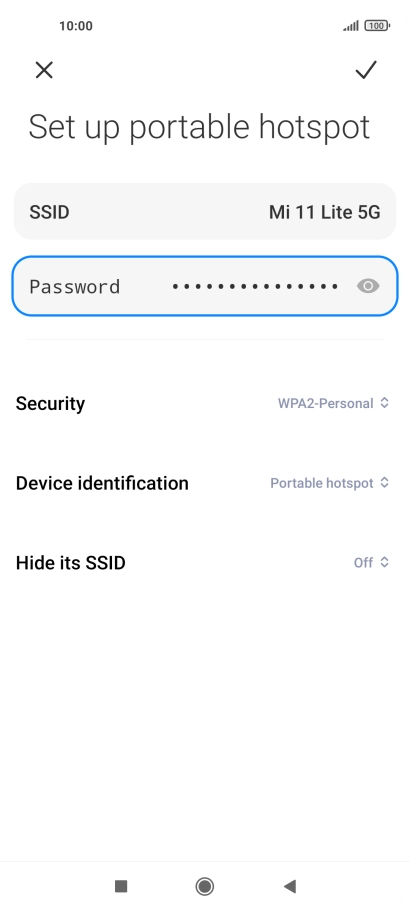Select the Hide its SSID row label
The width and height of the screenshot is (410, 911).
71,563
